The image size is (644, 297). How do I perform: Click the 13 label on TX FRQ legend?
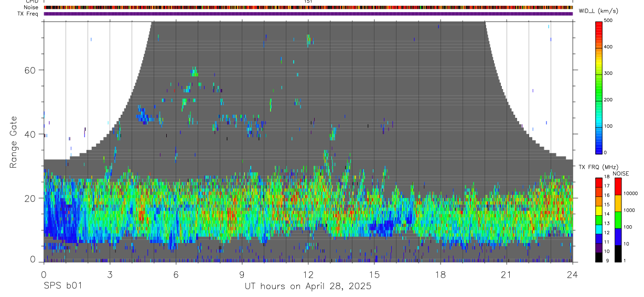coord(607,224)
